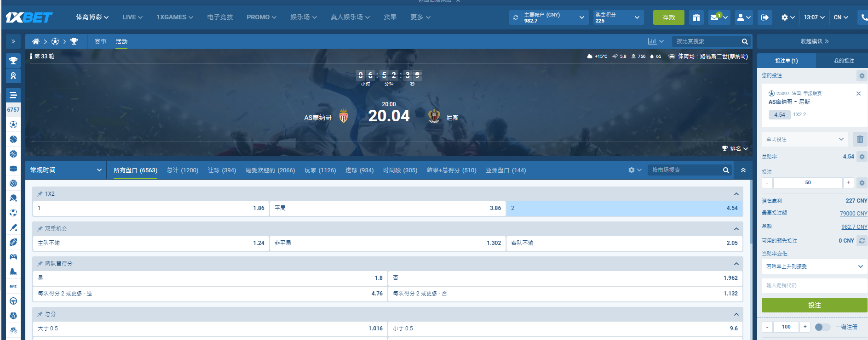868x340 pixels.
Task: Click the trash icon to clear bet slip
Action: (860, 139)
